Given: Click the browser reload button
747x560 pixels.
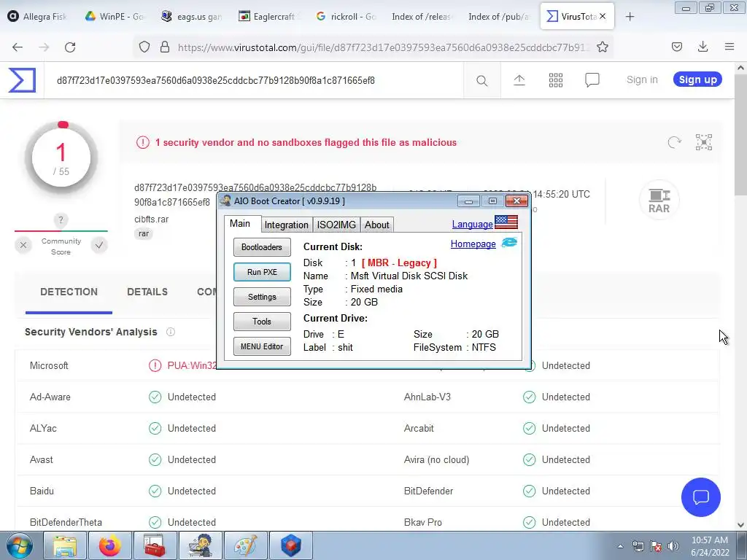Looking at the screenshot, I should 70,47.
